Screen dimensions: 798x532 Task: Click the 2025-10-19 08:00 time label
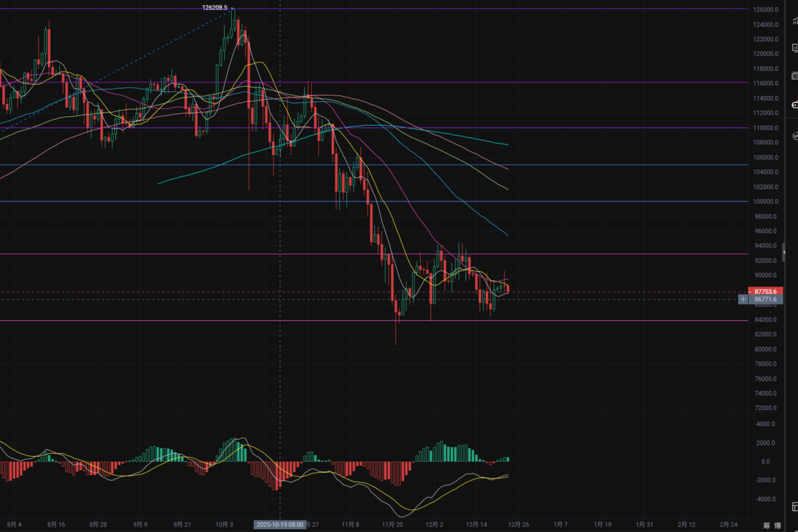click(x=280, y=524)
